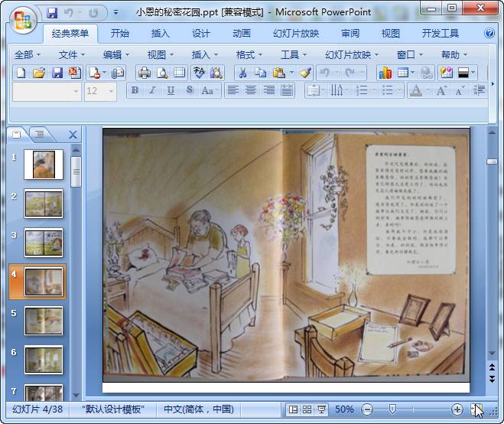Expand bullet list dropdown
This screenshot has width=504, height=424.
click(400, 90)
